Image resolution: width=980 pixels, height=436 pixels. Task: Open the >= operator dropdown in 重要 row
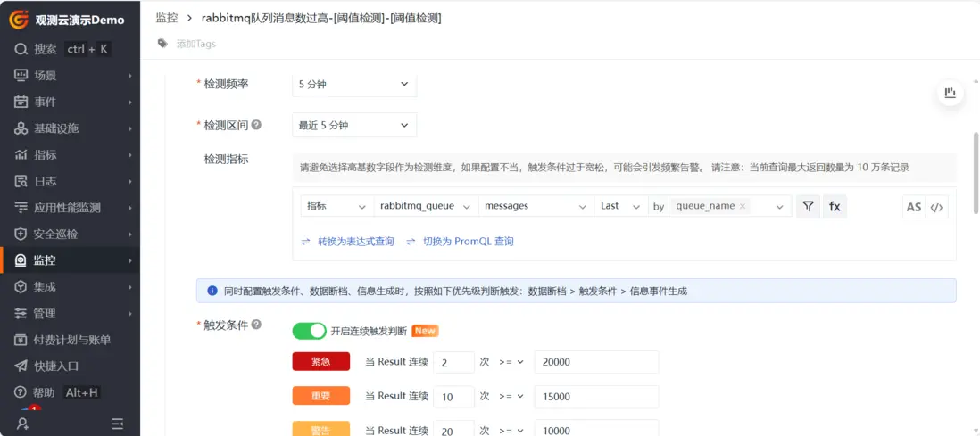coord(511,397)
